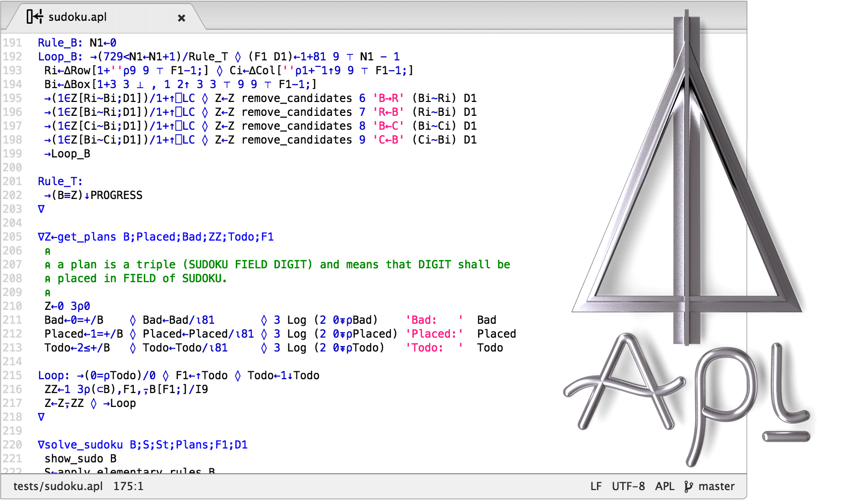This screenshot has width=868, height=500.
Task: Click 'Todo←2≤+/B' on line 213
Action: (x=77, y=348)
